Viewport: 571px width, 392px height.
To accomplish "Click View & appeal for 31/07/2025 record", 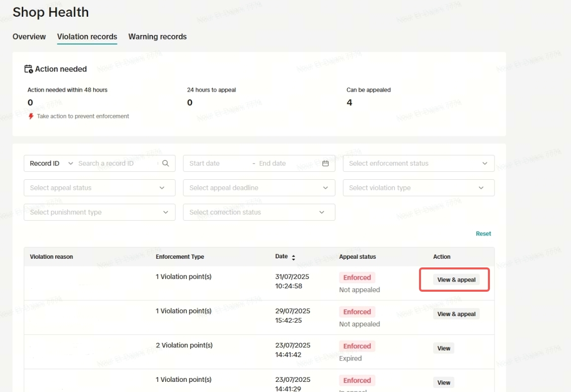I will [x=456, y=280].
